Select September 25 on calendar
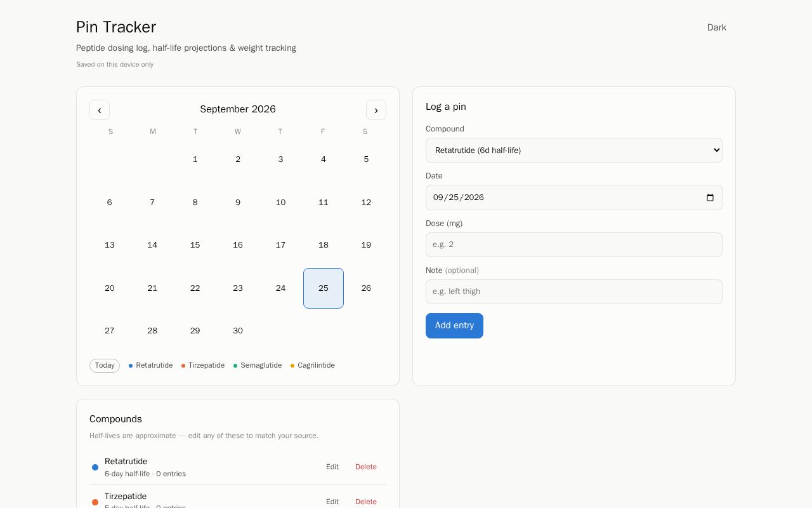This screenshot has width=812, height=508. (324, 288)
